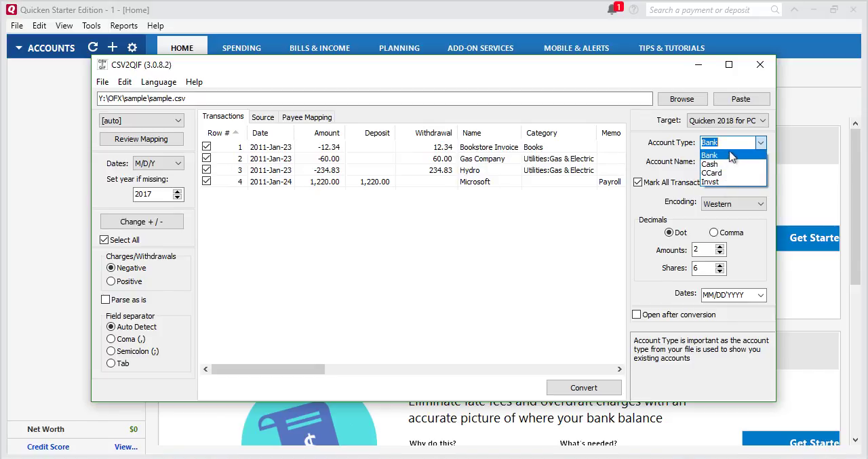The height and width of the screenshot is (459, 868).
Task: Choose Coma (,) field separator
Action: pyautogui.click(x=111, y=338)
